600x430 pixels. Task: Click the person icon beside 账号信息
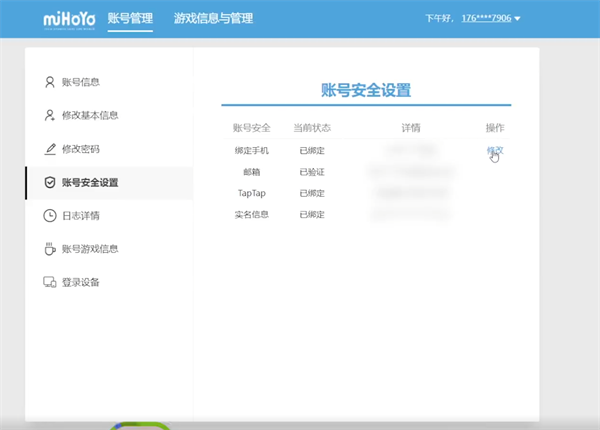[50, 82]
